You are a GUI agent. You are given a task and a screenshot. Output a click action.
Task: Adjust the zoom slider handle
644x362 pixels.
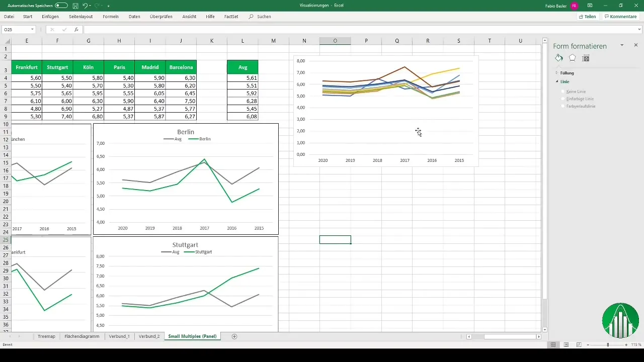608,345
